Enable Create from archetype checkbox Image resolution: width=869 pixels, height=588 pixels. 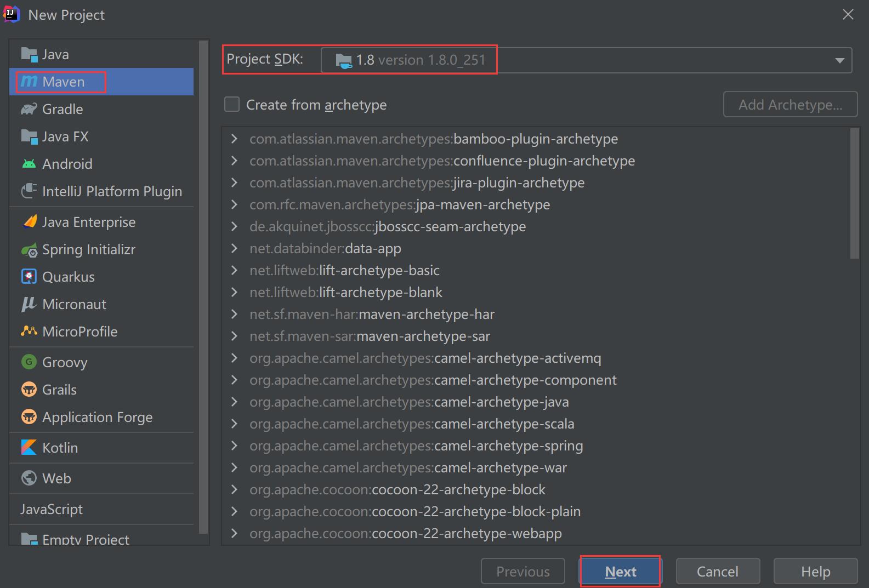[232, 104]
